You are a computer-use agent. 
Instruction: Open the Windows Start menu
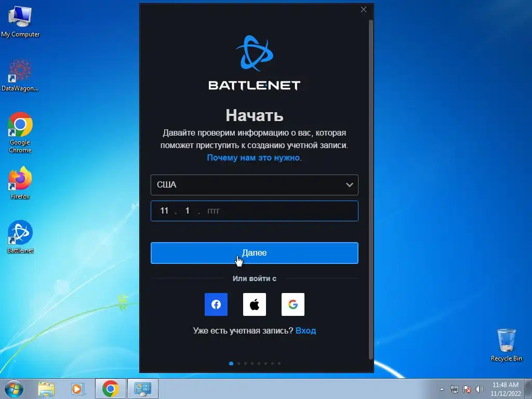[x=14, y=389]
